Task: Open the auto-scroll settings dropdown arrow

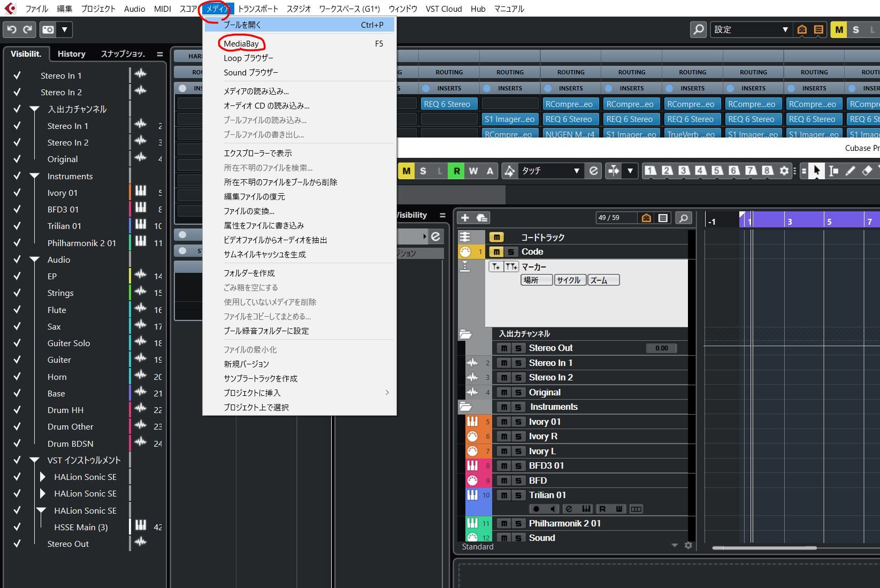Action: tap(630, 171)
